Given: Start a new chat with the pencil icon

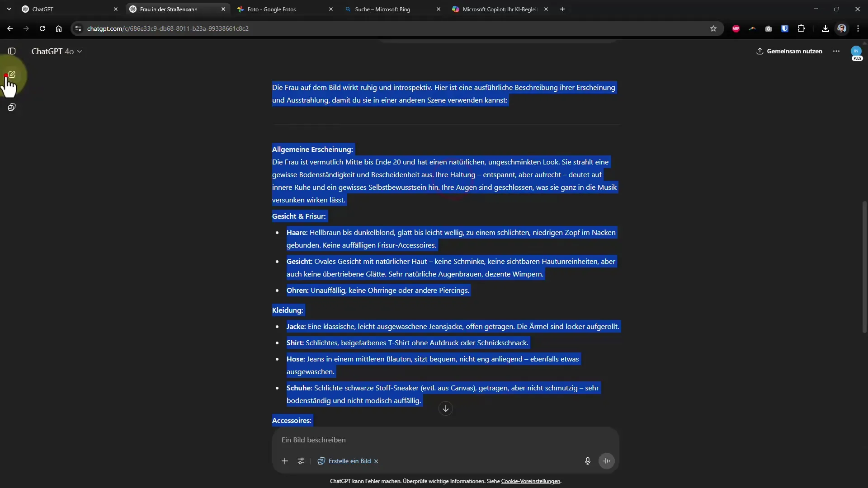Looking at the screenshot, I should pos(12,75).
